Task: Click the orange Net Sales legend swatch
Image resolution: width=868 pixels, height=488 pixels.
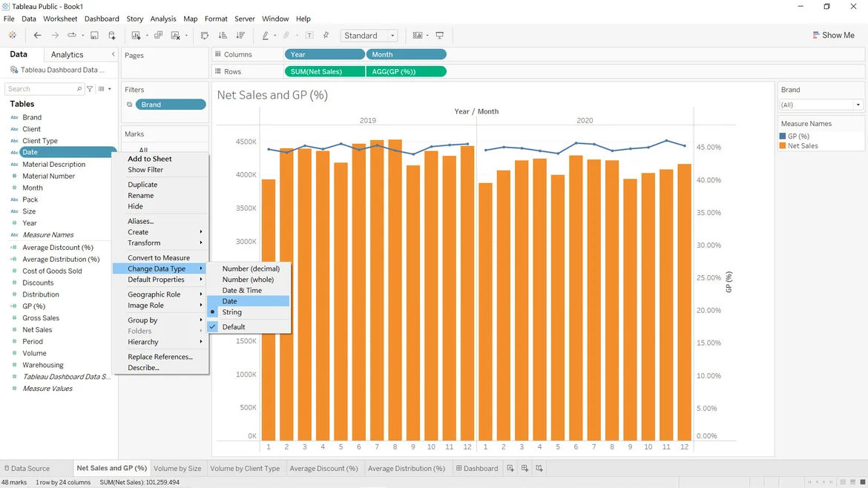Action: [x=783, y=146]
